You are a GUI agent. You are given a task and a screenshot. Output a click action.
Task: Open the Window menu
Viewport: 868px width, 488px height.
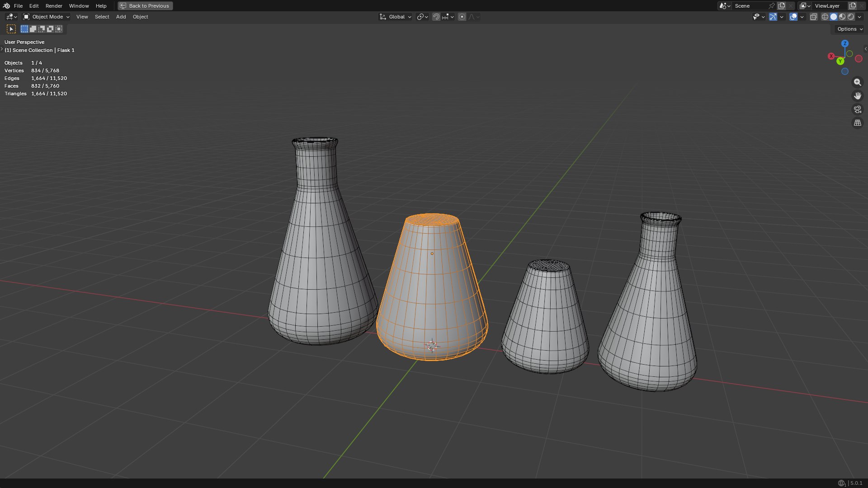[x=79, y=6]
